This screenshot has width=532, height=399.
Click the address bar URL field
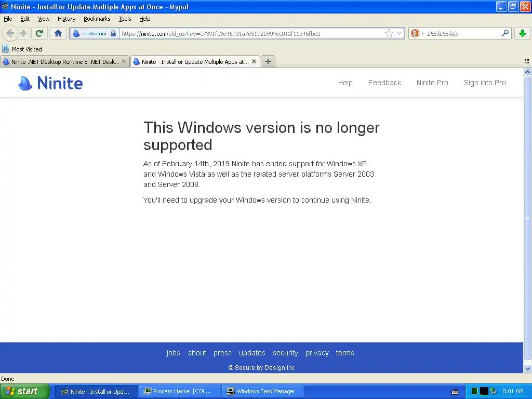(251, 34)
